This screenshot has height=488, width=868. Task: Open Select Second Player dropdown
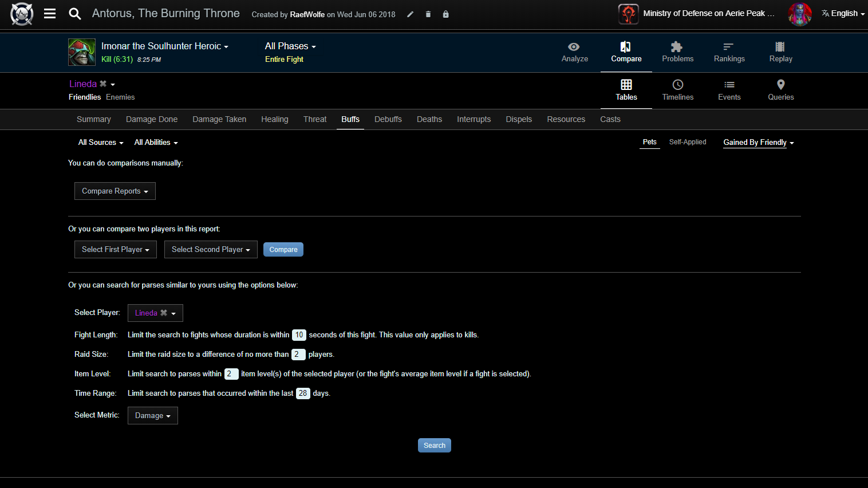[211, 249]
